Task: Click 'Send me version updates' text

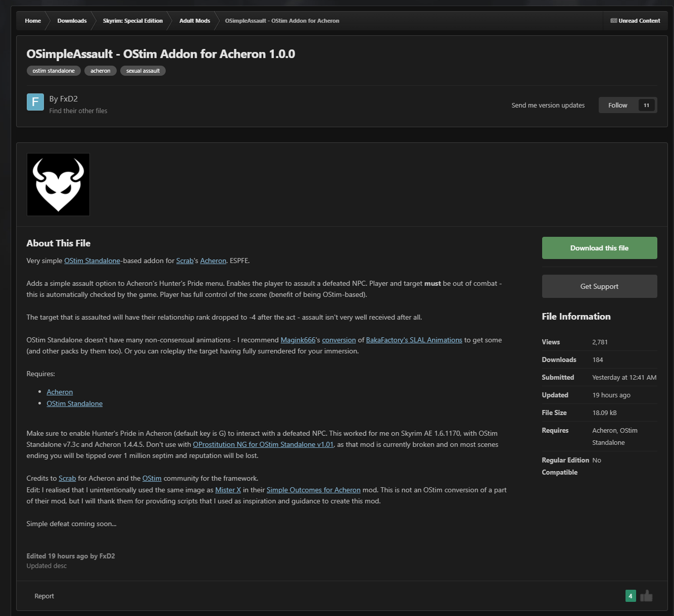Action: (x=548, y=106)
